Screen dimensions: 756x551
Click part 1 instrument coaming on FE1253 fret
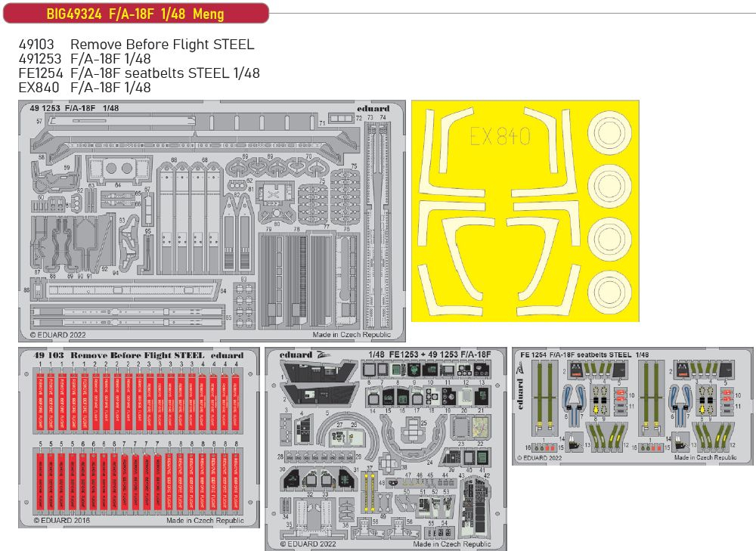pos(319,370)
